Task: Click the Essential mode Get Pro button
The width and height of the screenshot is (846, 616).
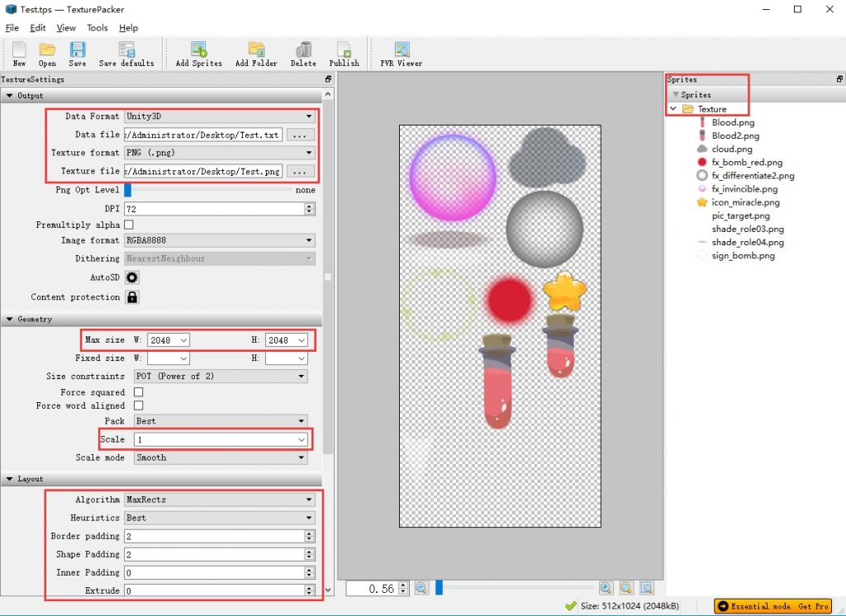Action: [772, 605]
